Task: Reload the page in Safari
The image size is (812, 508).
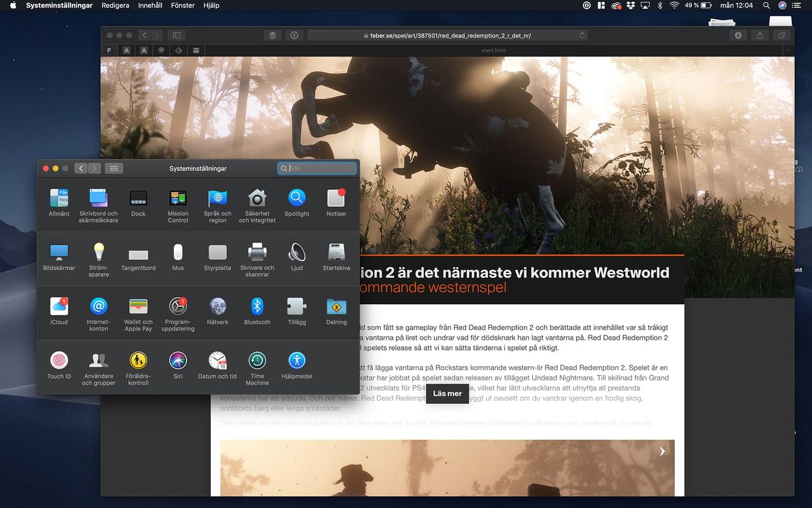Action: tap(582, 36)
